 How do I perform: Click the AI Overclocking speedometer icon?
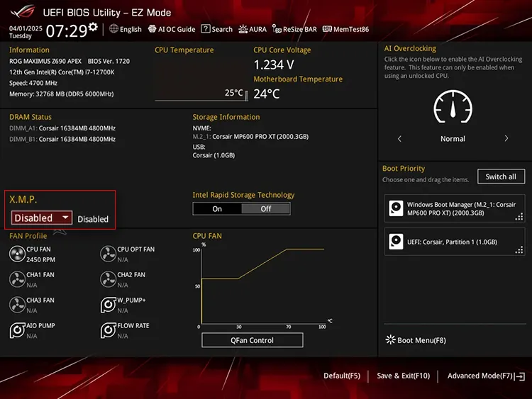click(x=453, y=106)
